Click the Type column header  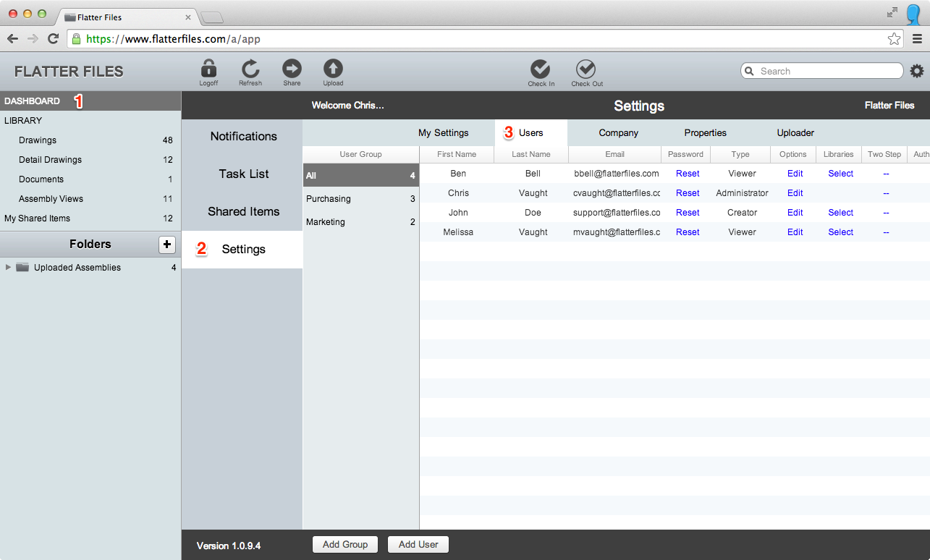[x=740, y=154]
